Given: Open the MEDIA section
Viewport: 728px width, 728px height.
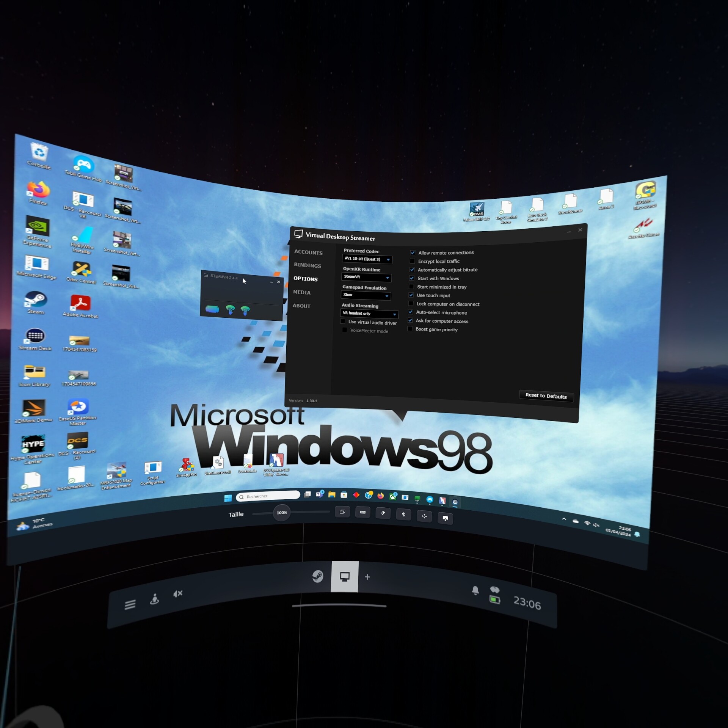Looking at the screenshot, I should coord(302,292).
